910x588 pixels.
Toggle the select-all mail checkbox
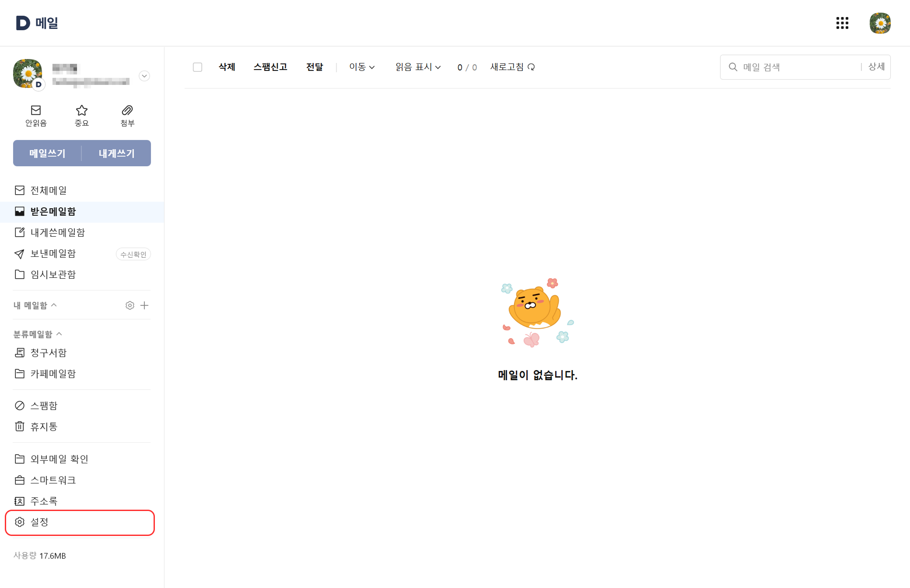click(197, 67)
